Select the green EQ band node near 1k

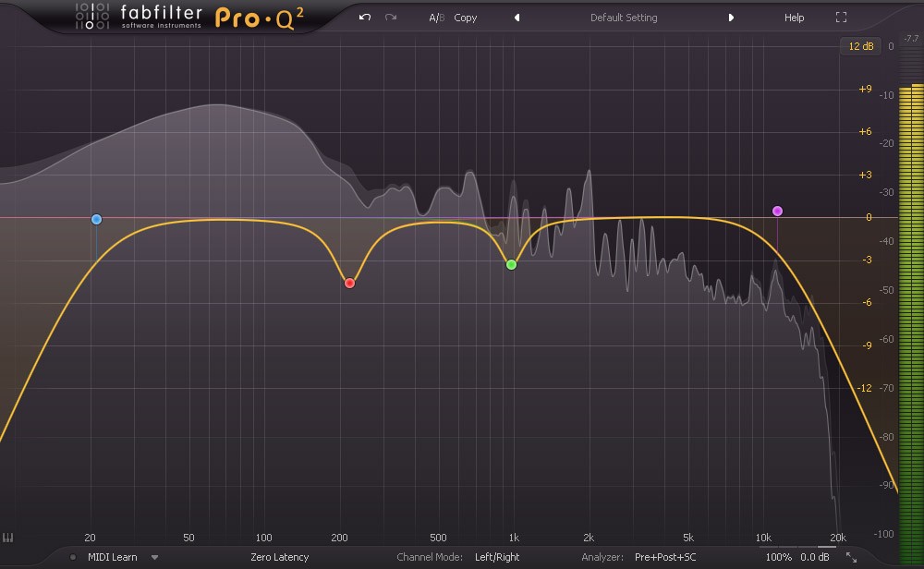click(x=512, y=265)
